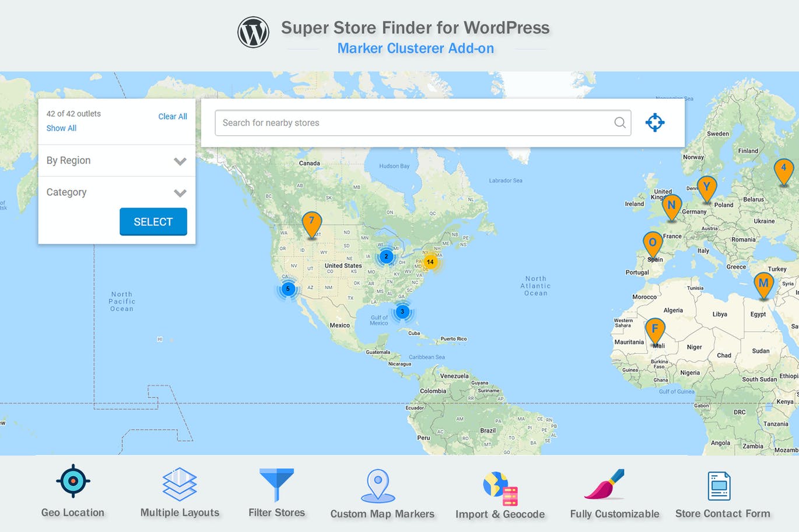
Task: Click the geolocation crosshair button beside search
Action: 655,123
